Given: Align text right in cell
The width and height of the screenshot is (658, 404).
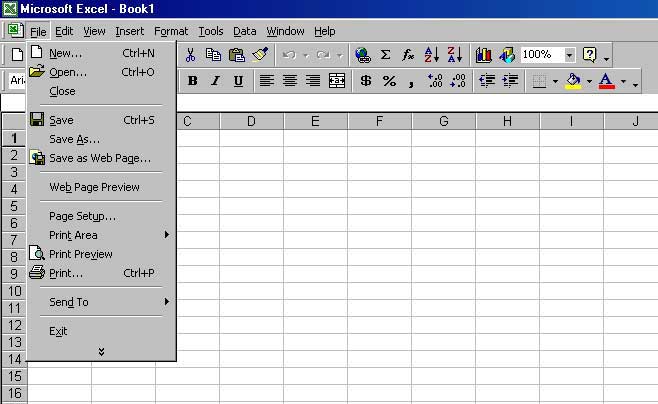Looking at the screenshot, I should 313,80.
